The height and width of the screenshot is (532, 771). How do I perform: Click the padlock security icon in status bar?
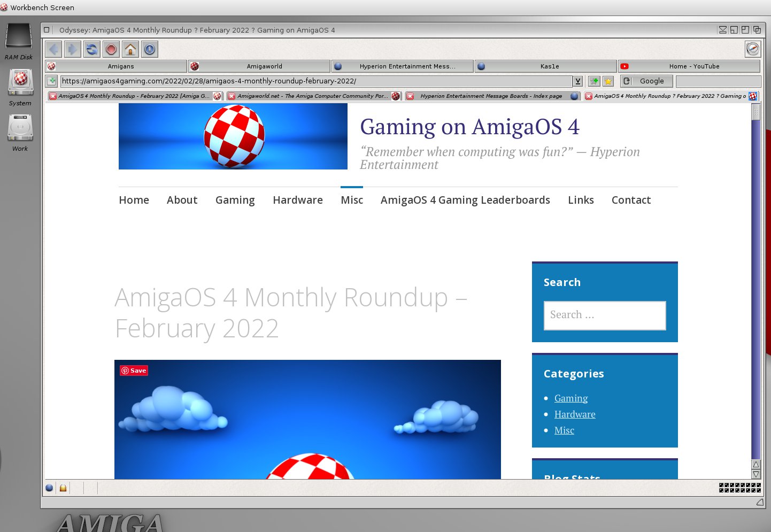pyautogui.click(x=63, y=488)
